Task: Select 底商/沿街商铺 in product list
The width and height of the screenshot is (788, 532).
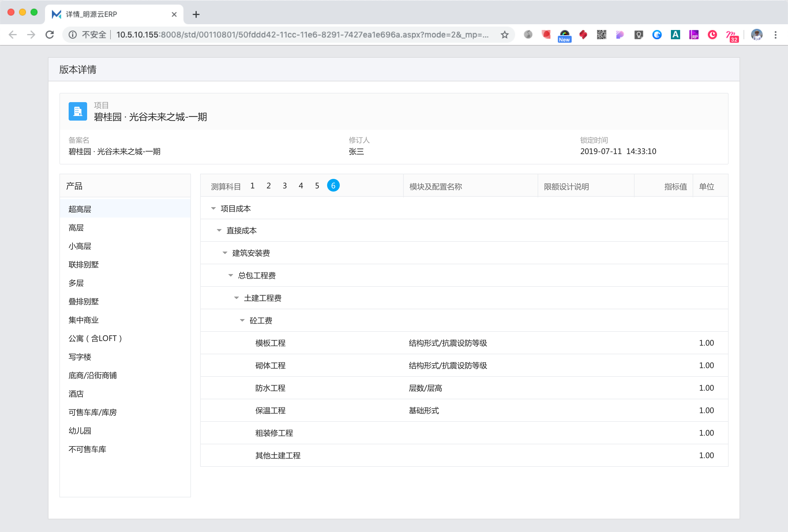Action: [x=125, y=375]
